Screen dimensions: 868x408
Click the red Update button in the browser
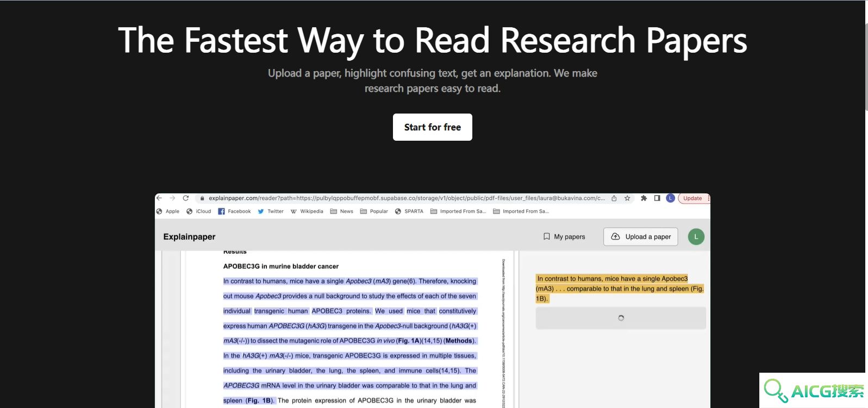pyautogui.click(x=693, y=198)
